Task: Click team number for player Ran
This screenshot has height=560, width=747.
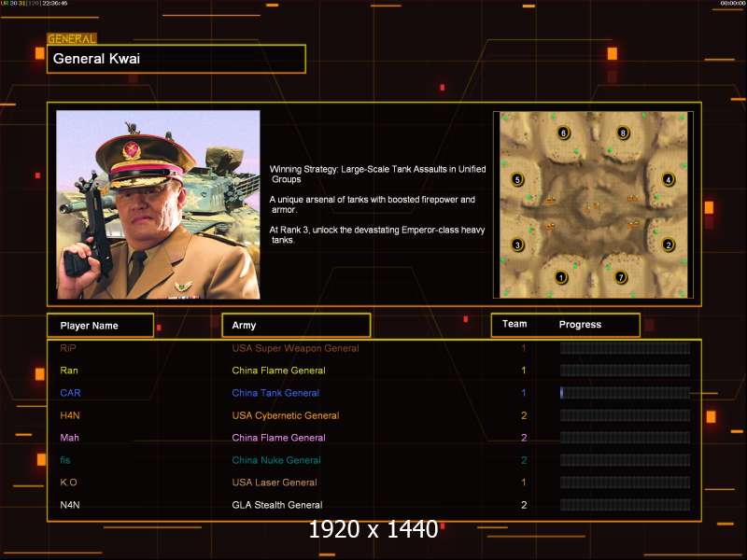Action: coord(524,371)
